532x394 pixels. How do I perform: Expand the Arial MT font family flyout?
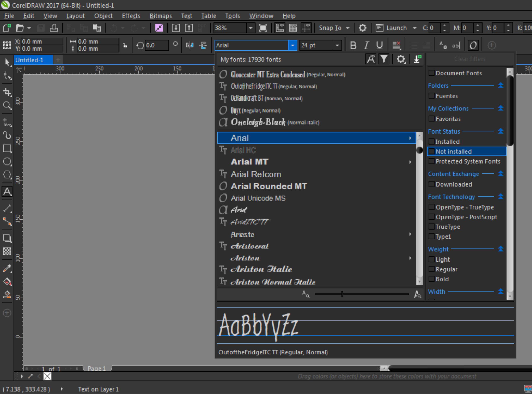point(410,162)
